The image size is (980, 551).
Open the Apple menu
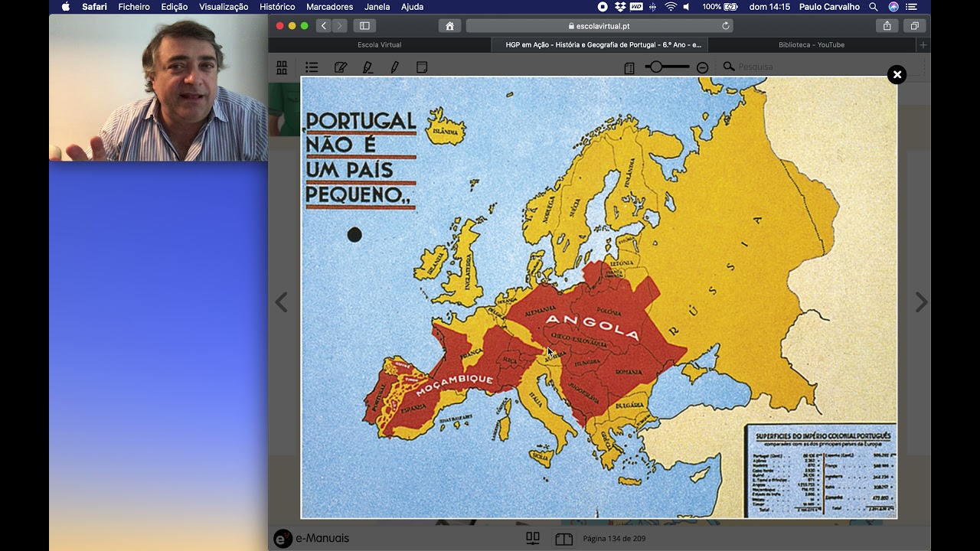(65, 7)
